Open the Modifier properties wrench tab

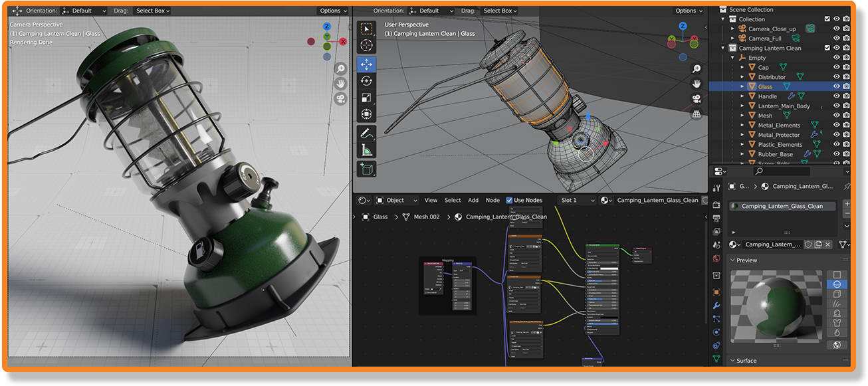[x=716, y=306]
